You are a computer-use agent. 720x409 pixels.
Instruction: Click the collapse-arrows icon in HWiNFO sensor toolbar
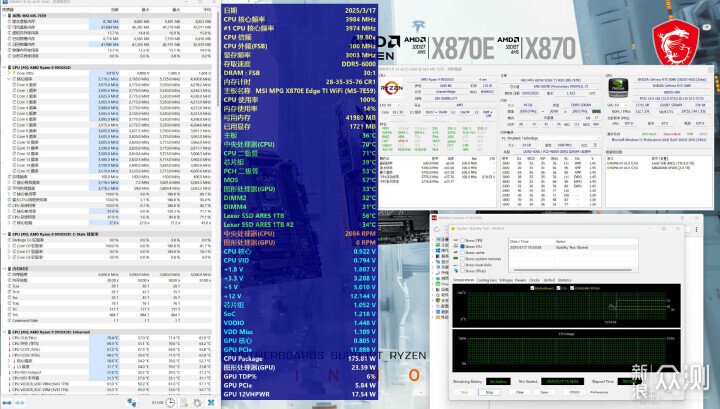pos(20,403)
